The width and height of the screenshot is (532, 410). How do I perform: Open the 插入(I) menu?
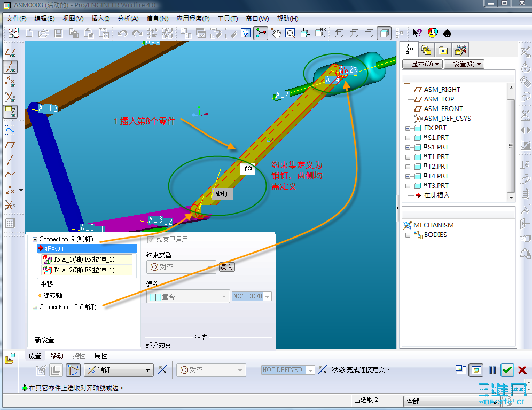tap(100, 19)
